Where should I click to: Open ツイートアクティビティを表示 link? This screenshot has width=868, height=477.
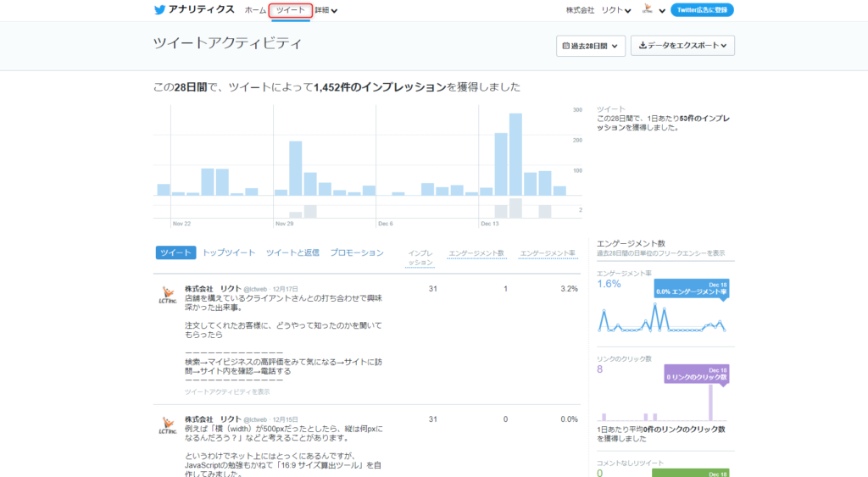coord(227,391)
